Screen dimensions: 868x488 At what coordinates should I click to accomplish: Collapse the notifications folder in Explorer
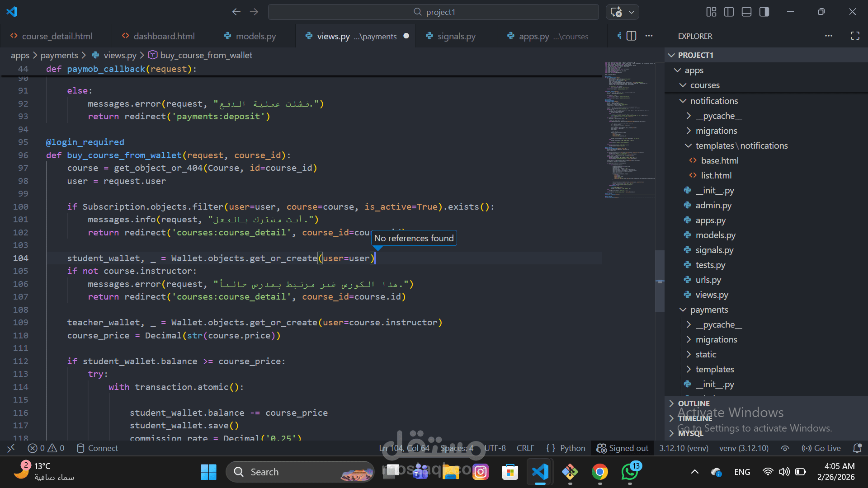(x=714, y=101)
